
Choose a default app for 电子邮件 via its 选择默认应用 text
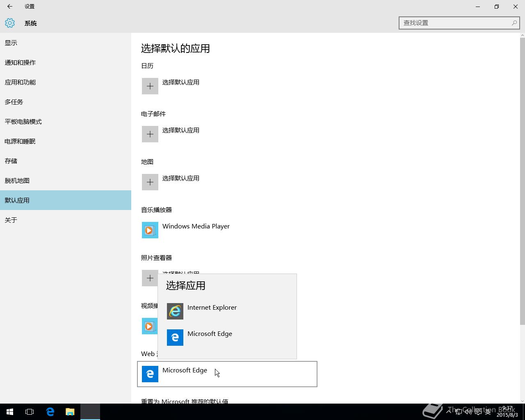pos(181,130)
